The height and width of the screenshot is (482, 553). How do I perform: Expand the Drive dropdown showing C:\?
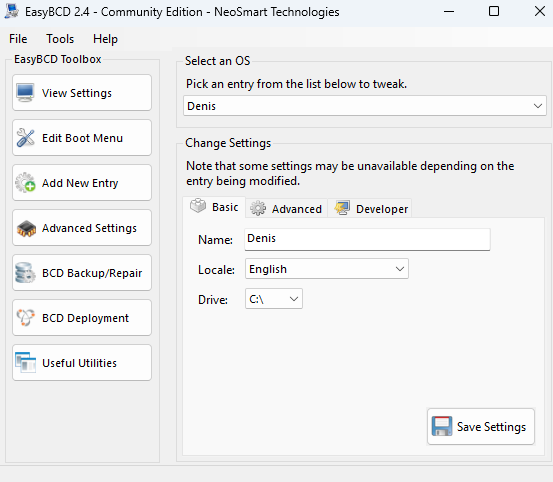pyautogui.click(x=274, y=299)
